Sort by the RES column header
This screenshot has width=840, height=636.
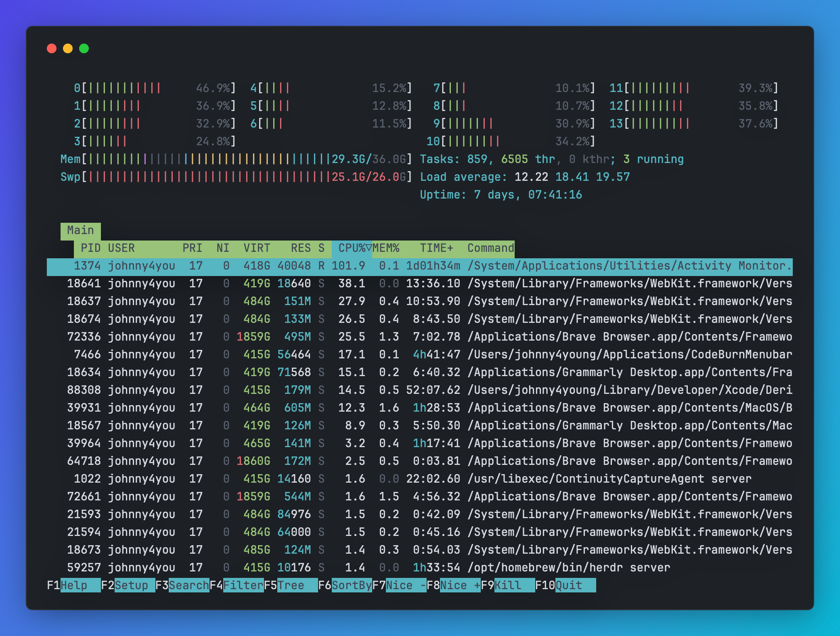(x=301, y=249)
